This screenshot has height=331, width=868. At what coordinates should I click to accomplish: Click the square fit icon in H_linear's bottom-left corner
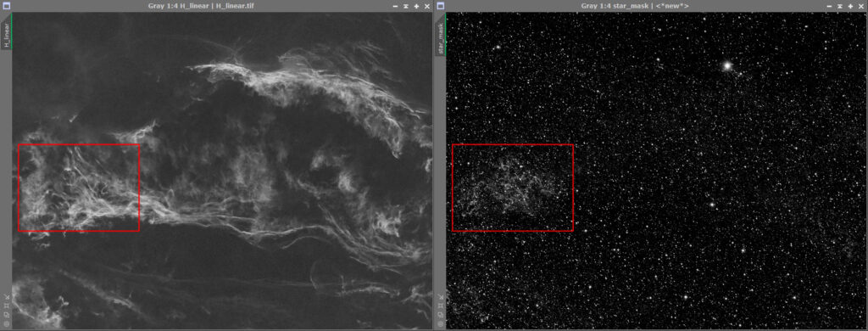click(7, 306)
